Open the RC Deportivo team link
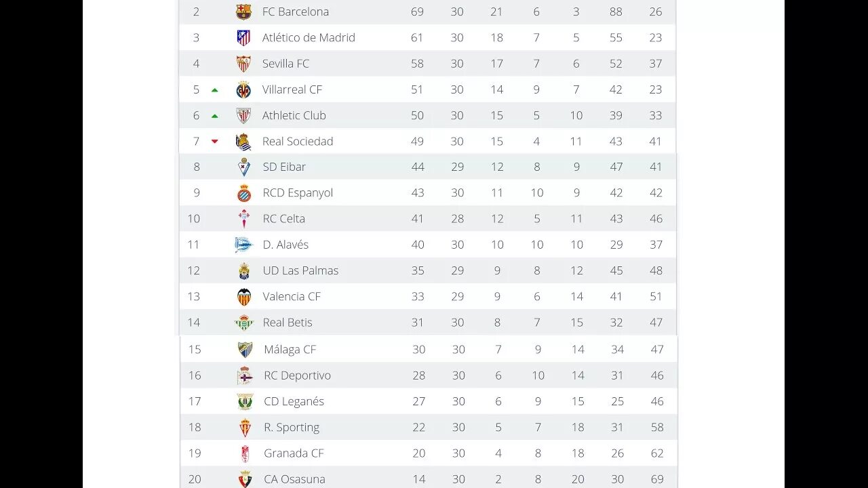The height and width of the screenshot is (488, 868). (x=297, y=375)
